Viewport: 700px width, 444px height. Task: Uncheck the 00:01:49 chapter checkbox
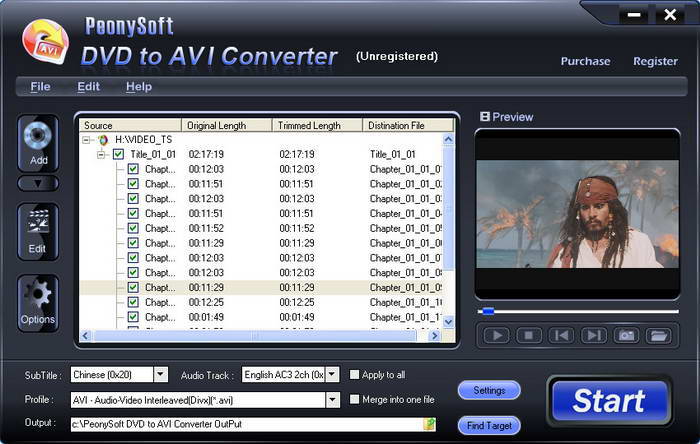coord(133,317)
